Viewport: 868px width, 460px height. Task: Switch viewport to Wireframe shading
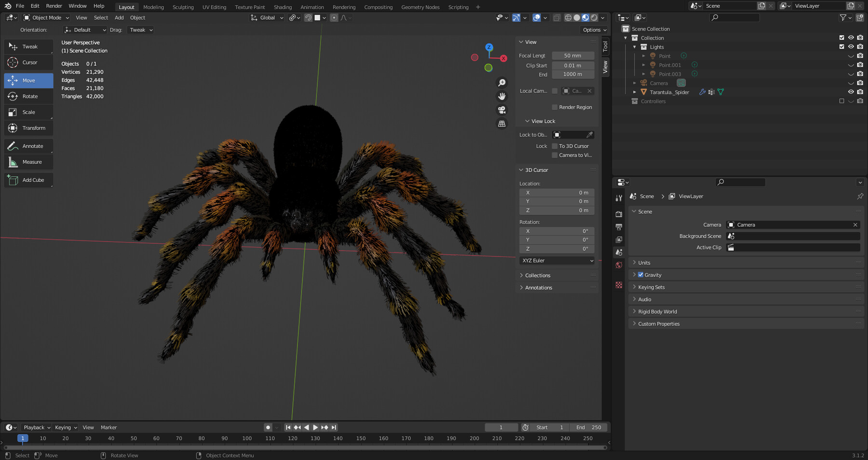pos(568,17)
